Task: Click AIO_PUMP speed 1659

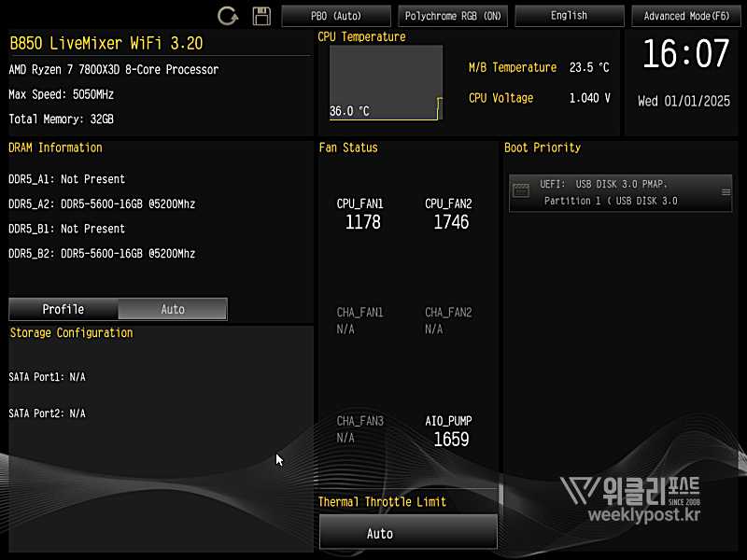Action: [x=451, y=439]
